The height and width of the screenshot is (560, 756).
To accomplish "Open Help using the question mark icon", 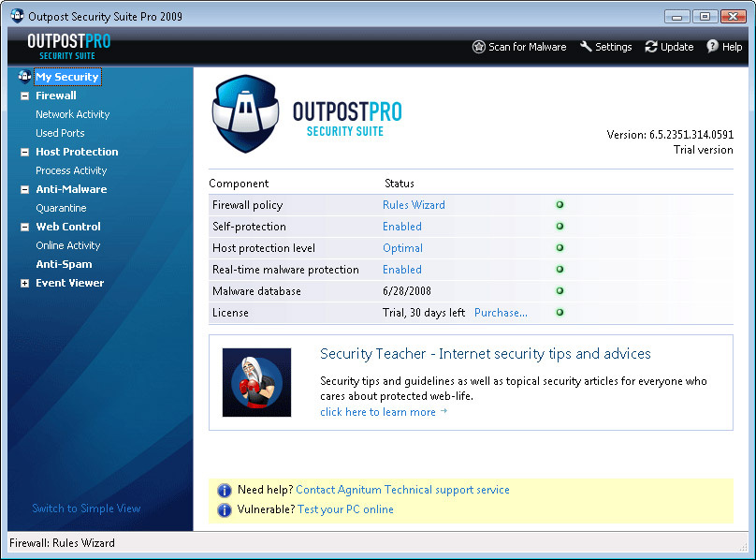I will click(712, 47).
